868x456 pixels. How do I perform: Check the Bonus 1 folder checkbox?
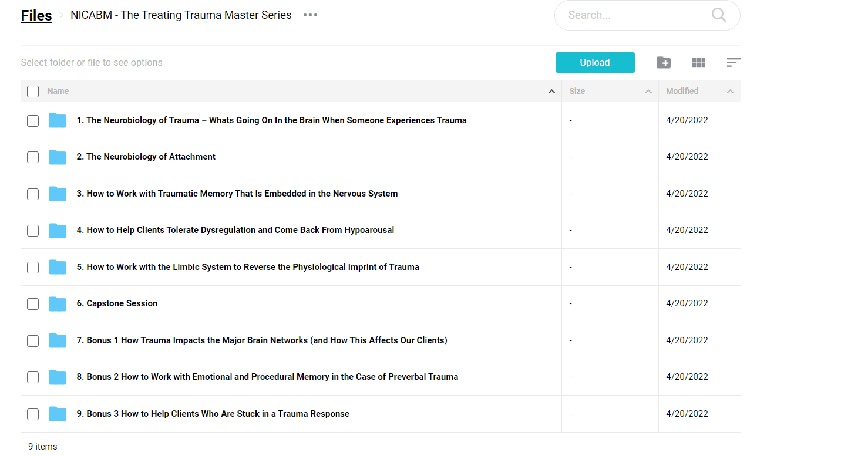coord(33,340)
